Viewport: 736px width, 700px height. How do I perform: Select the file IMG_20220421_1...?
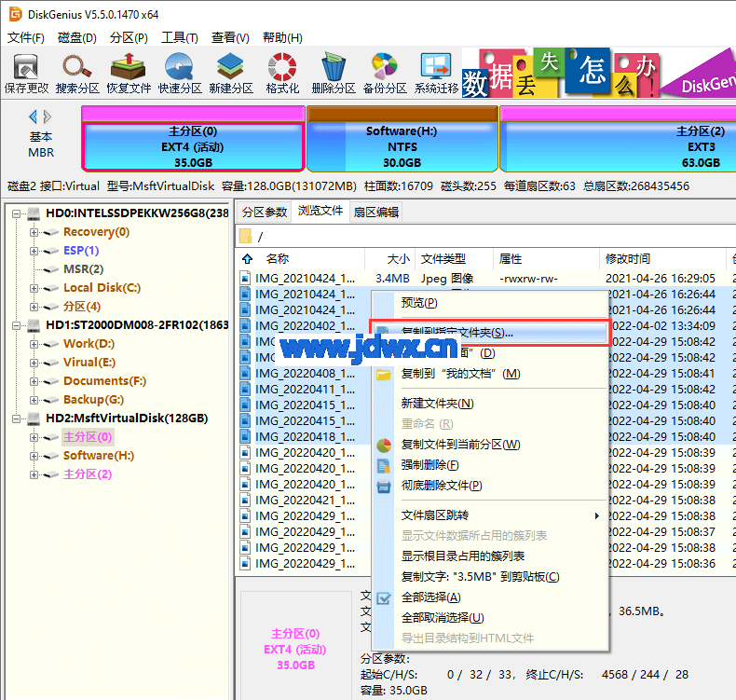click(x=305, y=501)
